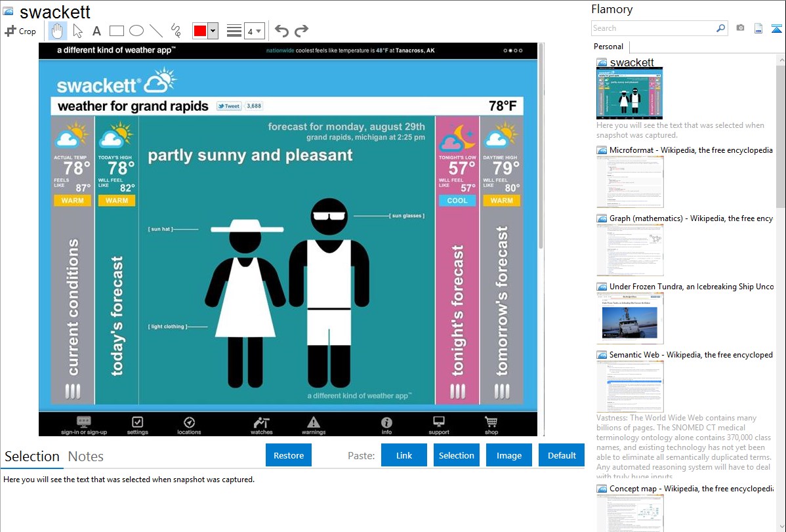
Task: Click sign-in or sign-up icon
Action: [x=84, y=425]
